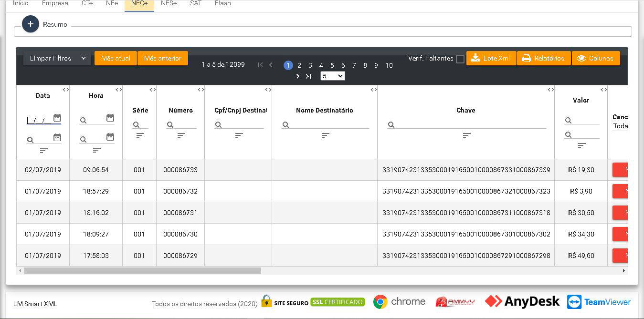The width and height of the screenshot is (644, 319).
Task: Click the calendar icon in Data filter
Action: (x=57, y=118)
